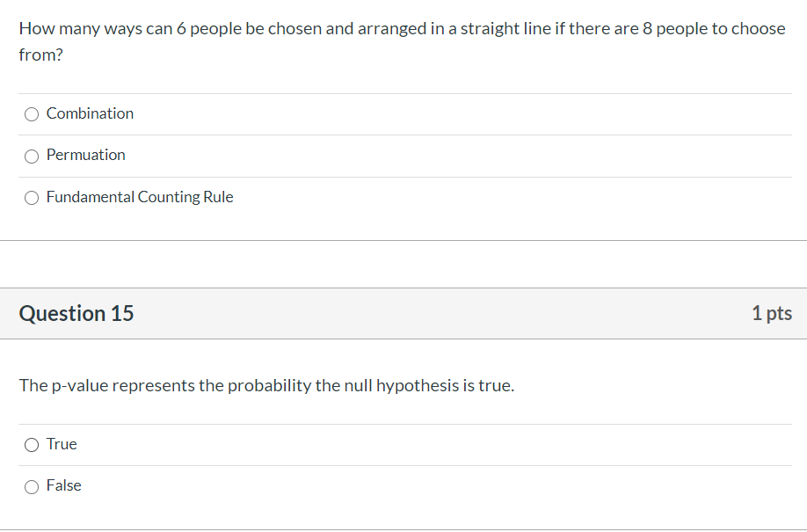Screen dimensions: 807x532
Task: Click the Question 15 title bar area
Action: click(403, 313)
